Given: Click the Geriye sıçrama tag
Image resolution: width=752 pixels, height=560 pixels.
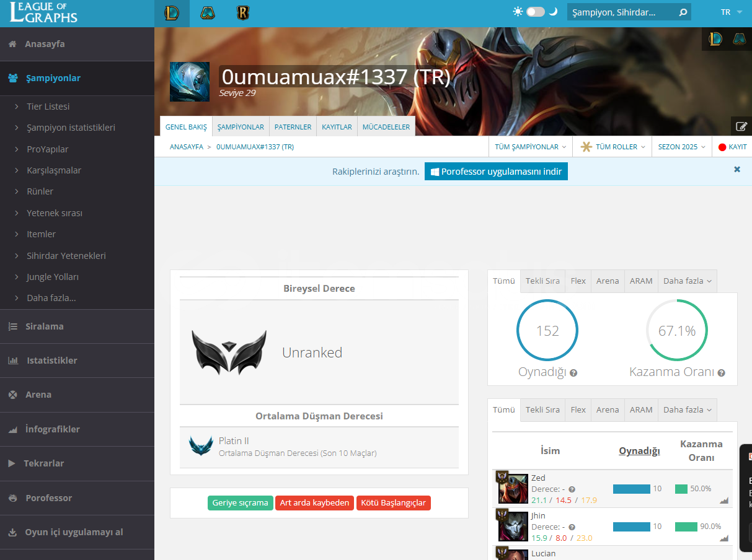Looking at the screenshot, I should (240, 503).
